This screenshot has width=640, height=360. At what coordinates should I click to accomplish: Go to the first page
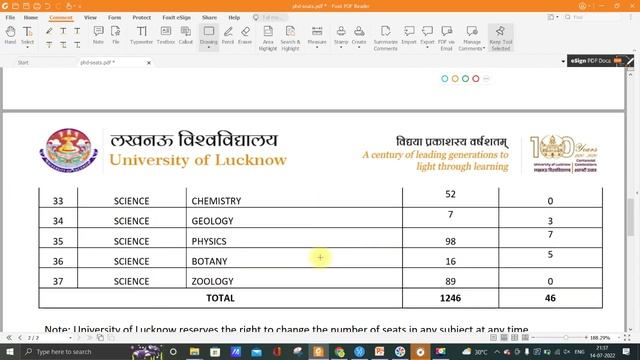coord(9,338)
